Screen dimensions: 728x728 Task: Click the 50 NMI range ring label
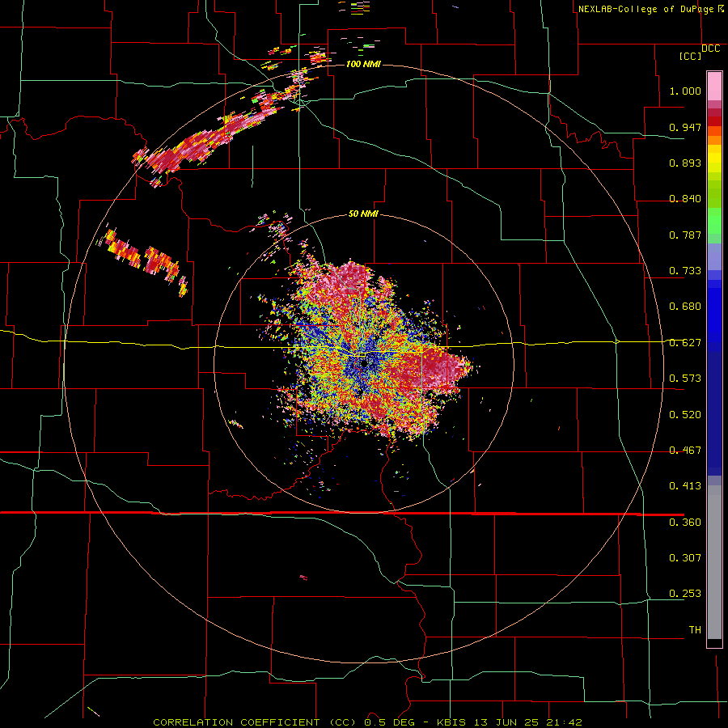[363, 214]
